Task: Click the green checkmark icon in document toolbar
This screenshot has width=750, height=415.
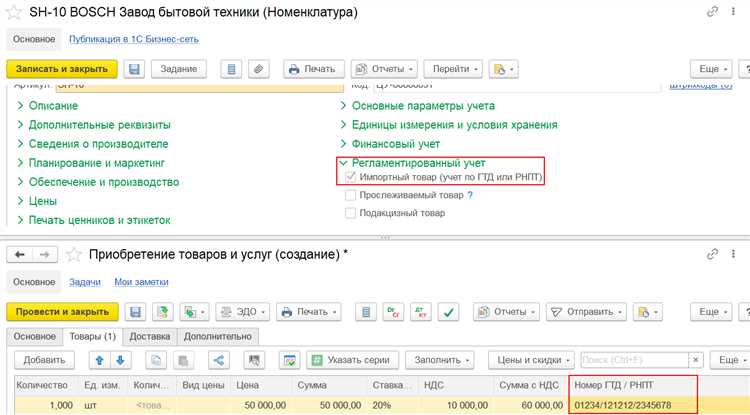Action: (449, 312)
